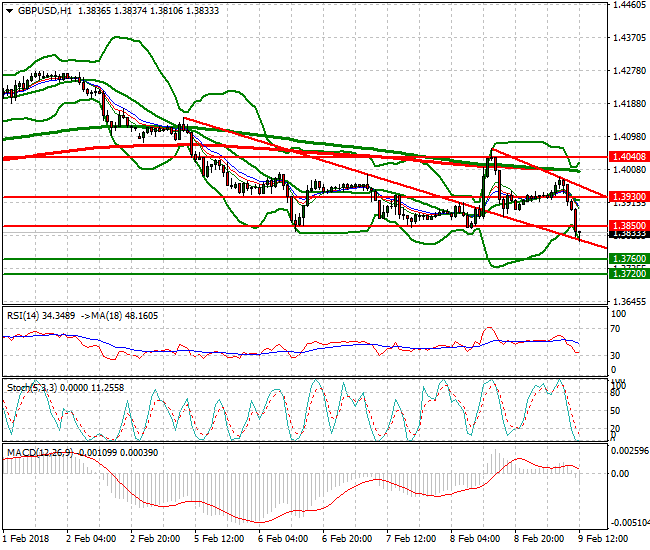
Task: Click the 0.002596 value on MACD scale
Action: [630, 451]
